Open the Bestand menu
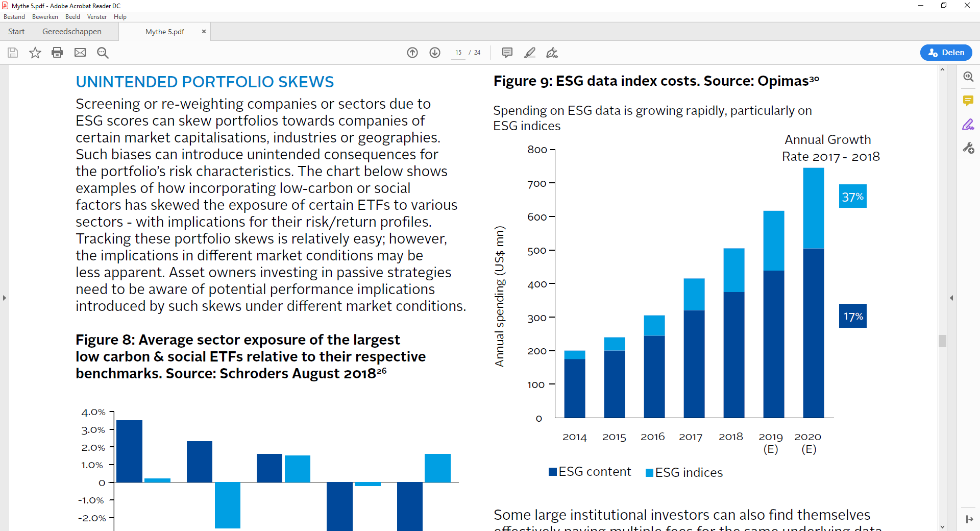This screenshot has height=531, width=980. click(14, 17)
